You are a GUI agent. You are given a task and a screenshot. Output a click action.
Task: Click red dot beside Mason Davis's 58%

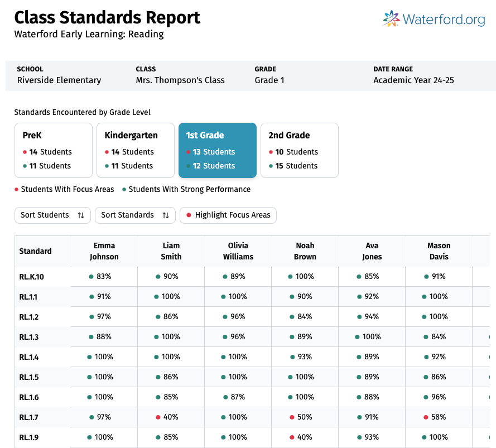(426, 417)
